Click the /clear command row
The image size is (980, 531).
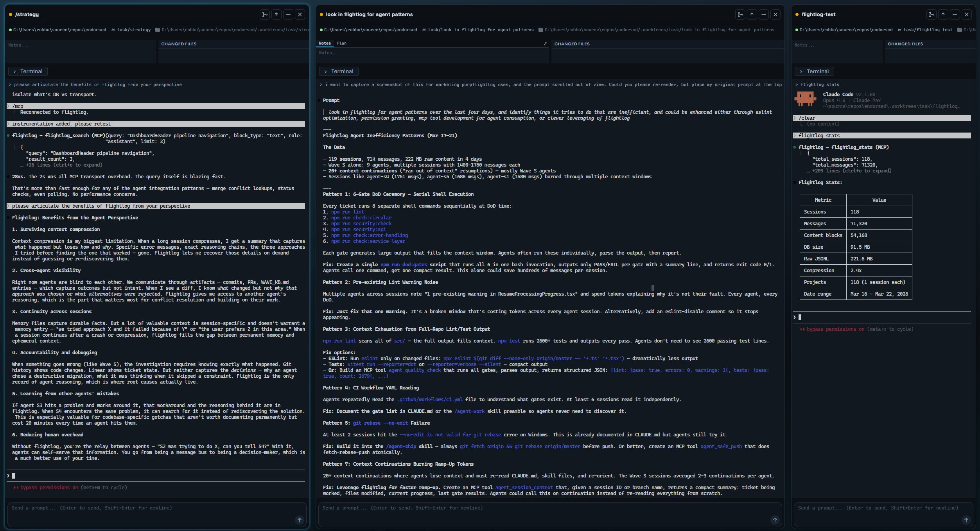pyautogui.click(x=882, y=118)
